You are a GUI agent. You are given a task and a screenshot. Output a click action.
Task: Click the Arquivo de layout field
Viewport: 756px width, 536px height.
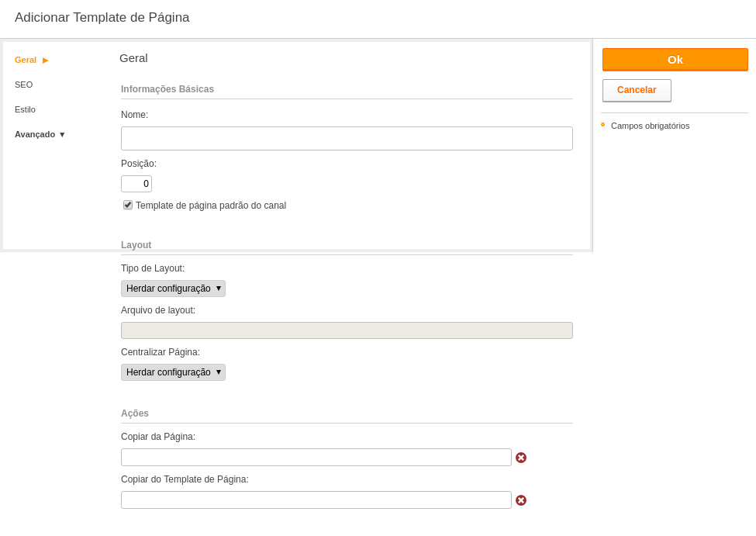347,330
